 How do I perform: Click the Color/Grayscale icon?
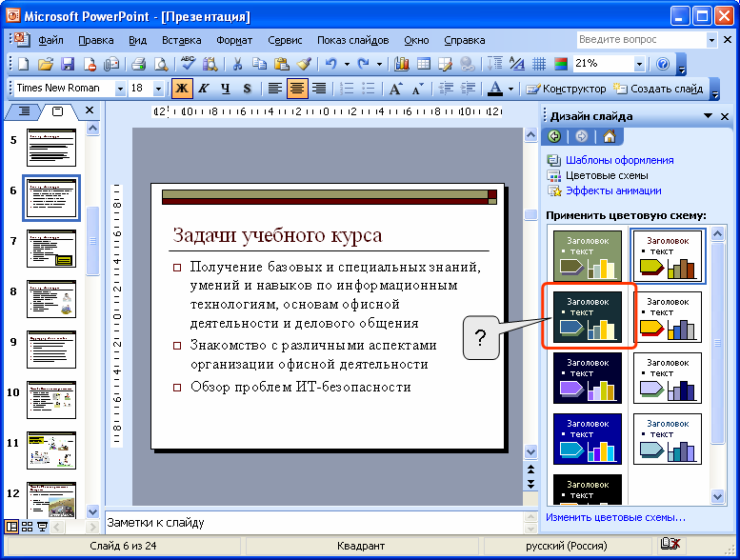click(561, 64)
